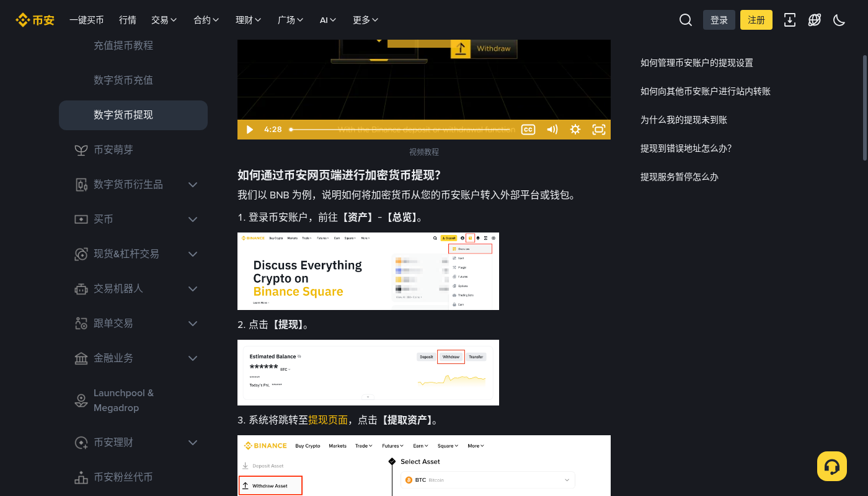
Task: Enter video fullscreen mode
Action: tap(599, 130)
